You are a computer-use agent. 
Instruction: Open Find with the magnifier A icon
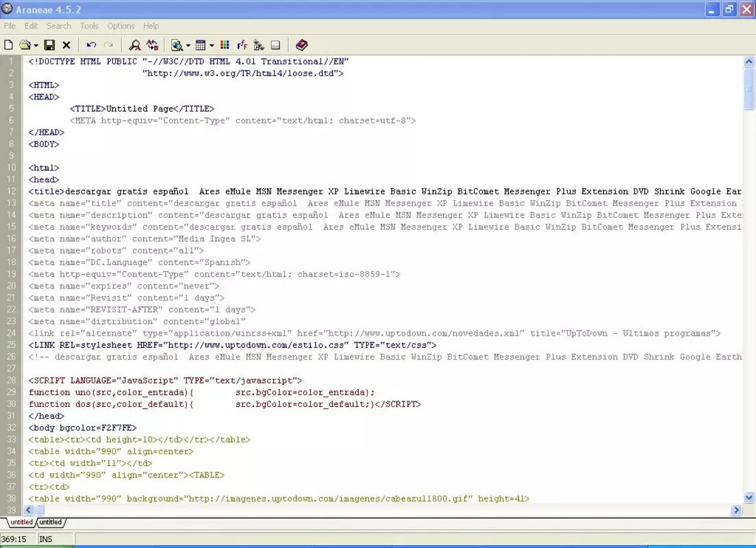pos(134,45)
